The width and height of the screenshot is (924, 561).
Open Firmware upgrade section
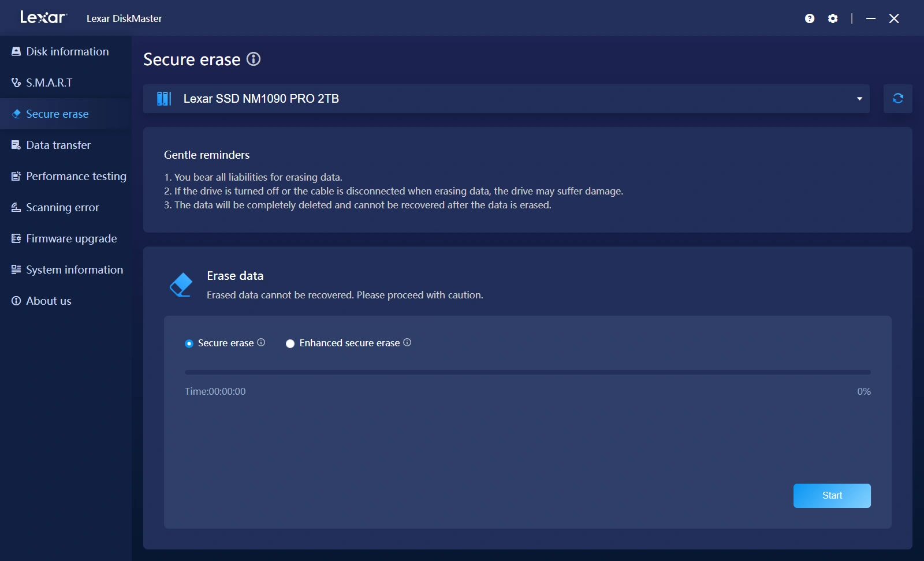tap(66, 238)
